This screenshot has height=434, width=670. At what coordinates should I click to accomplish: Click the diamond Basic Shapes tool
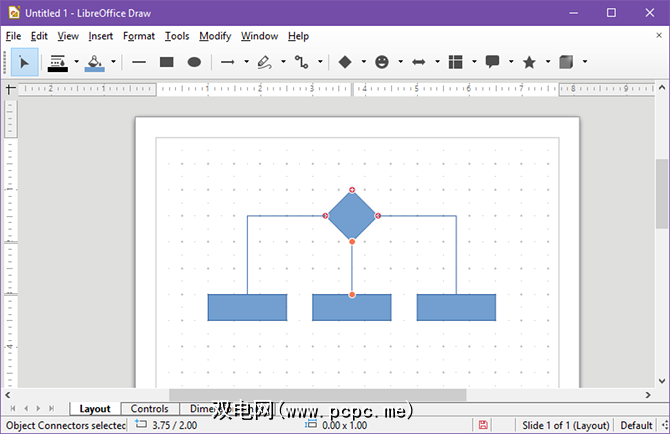[345, 62]
